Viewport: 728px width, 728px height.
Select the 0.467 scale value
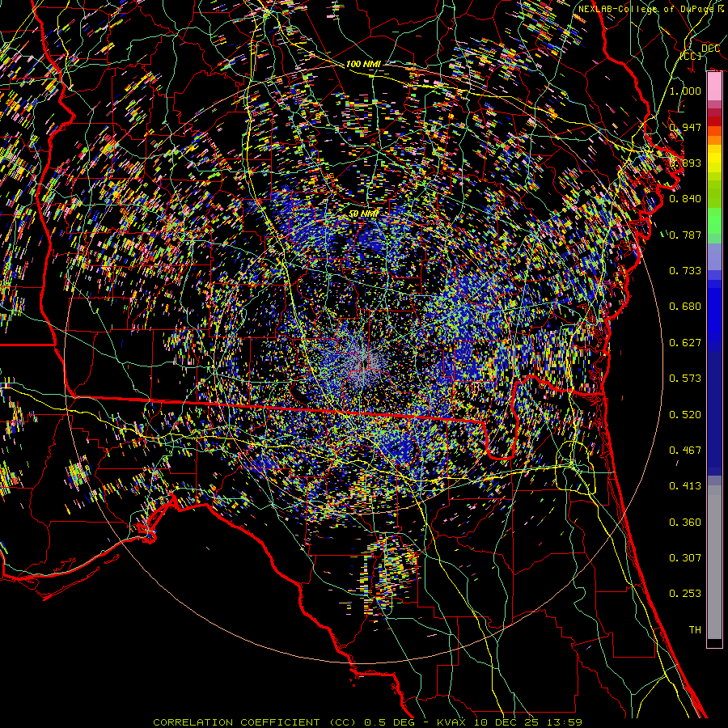[x=685, y=450]
